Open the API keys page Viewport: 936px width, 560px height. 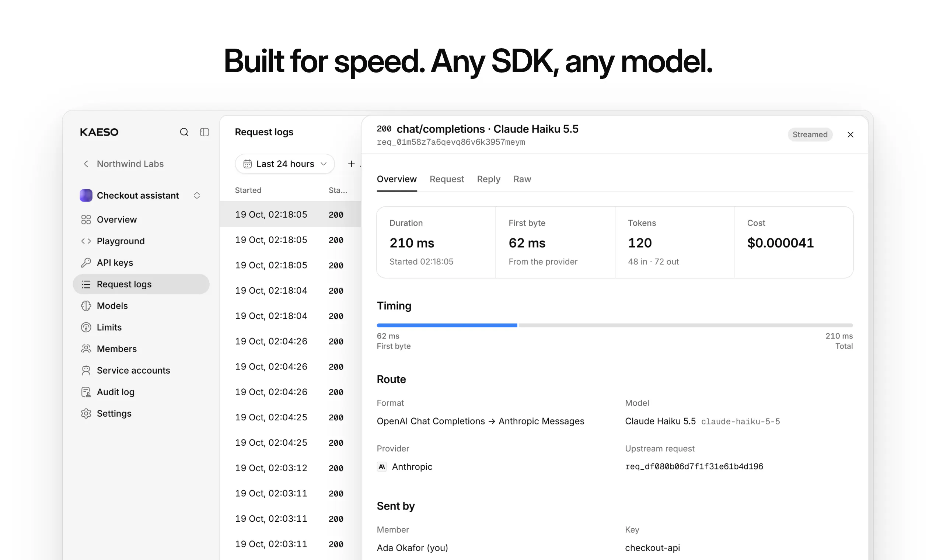tap(141, 263)
